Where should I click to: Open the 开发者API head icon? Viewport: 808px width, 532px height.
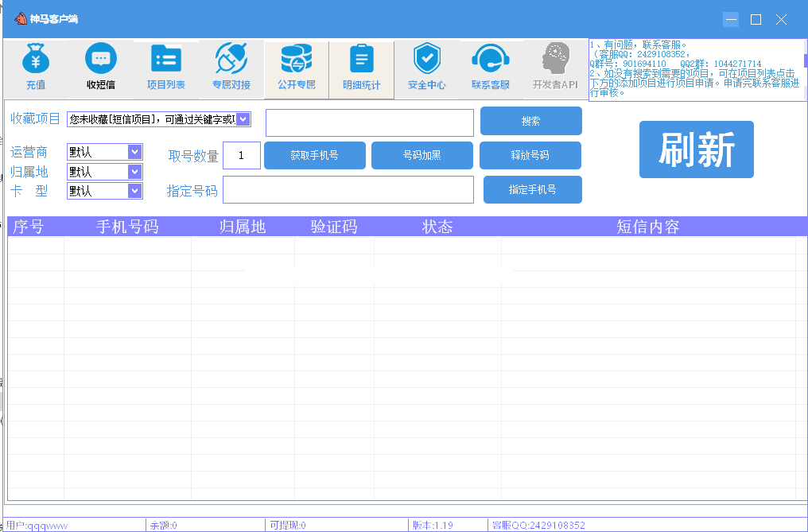tap(555, 58)
